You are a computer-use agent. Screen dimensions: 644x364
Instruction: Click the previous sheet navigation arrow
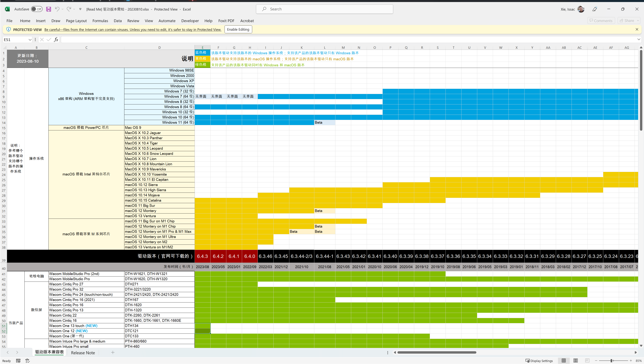tap(8, 352)
